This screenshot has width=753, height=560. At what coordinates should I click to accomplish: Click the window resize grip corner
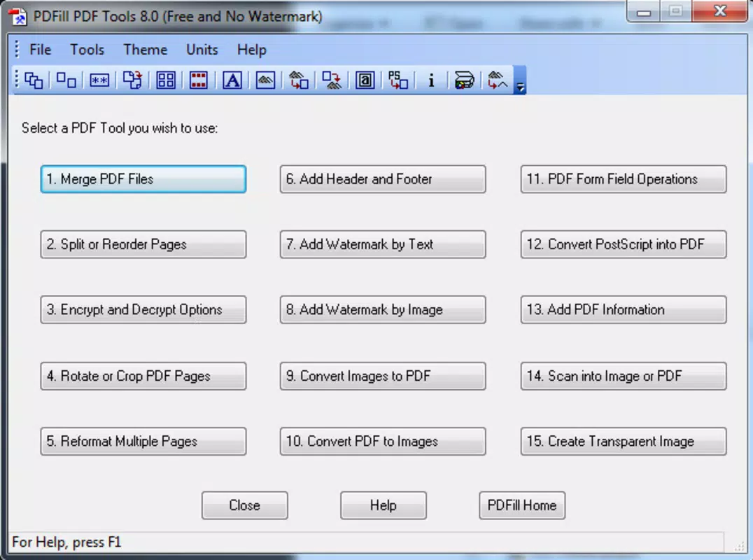tap(739, 547)
